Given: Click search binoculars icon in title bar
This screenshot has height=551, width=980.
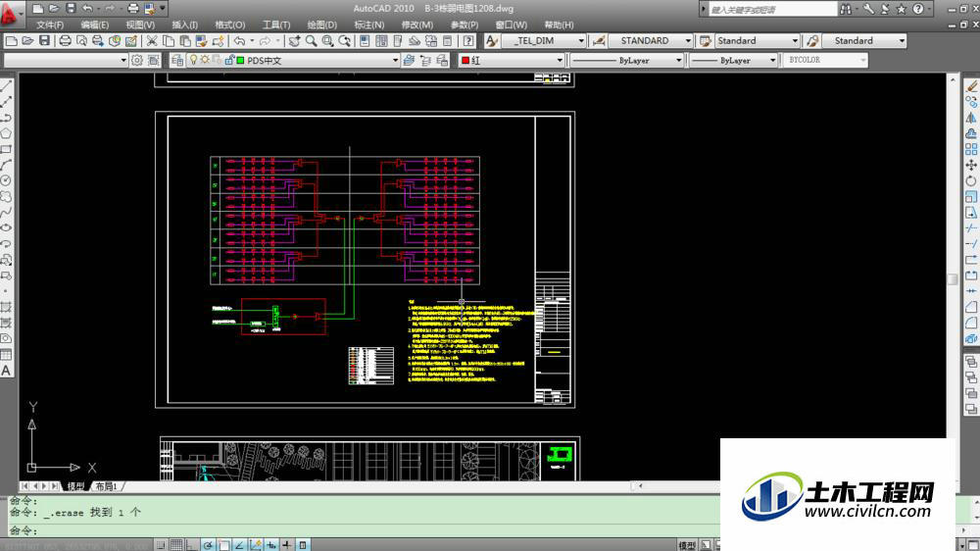Looking at the screenshot, I should click(846, 9).
